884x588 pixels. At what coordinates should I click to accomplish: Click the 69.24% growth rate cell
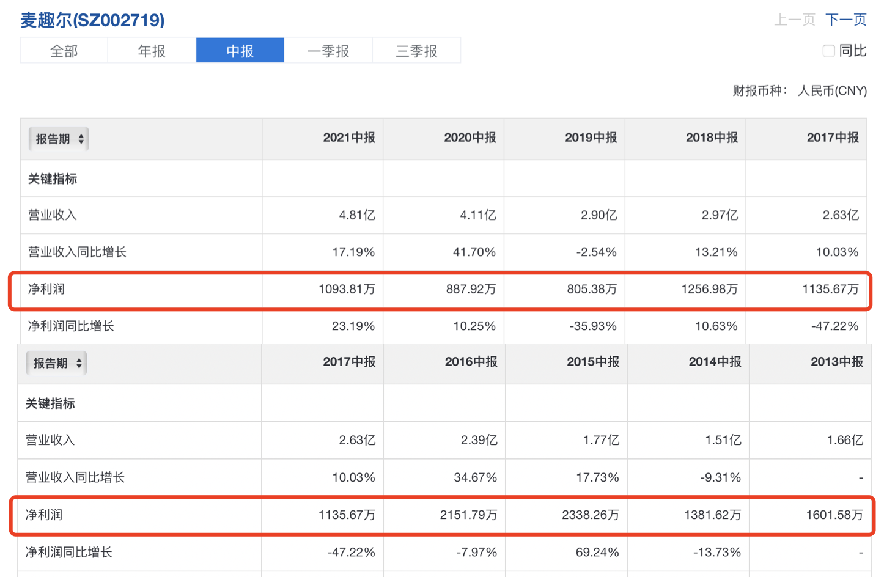pyautogui.click(x=597, y=553)
